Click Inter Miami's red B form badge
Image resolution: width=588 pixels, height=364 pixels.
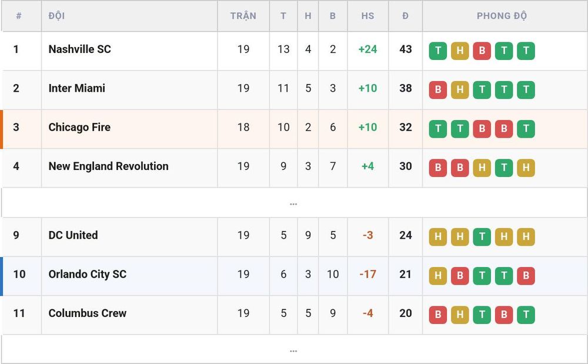pos(437,89)
